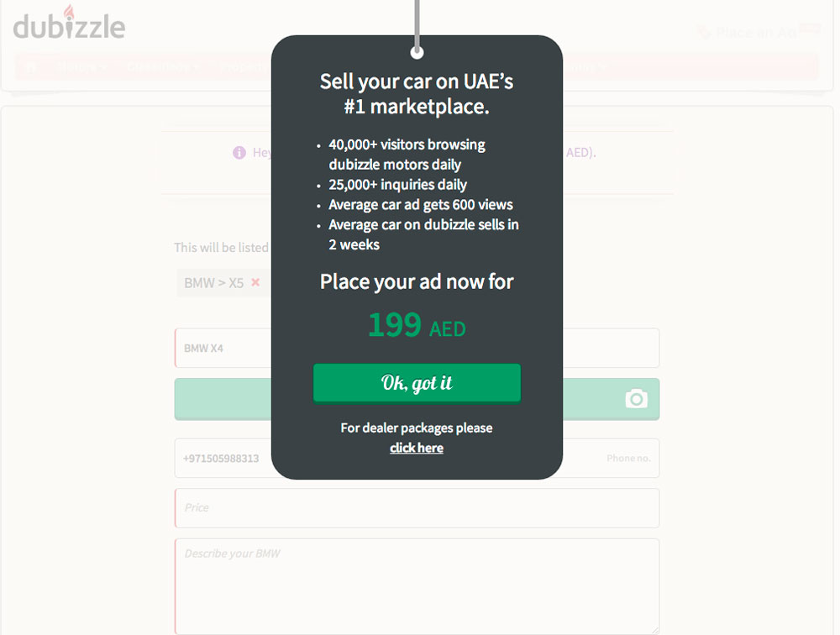The width and height of the screenshot is (840, 635).
Task: Remove the BMW > X5 category tag
Action: point(255,282)
